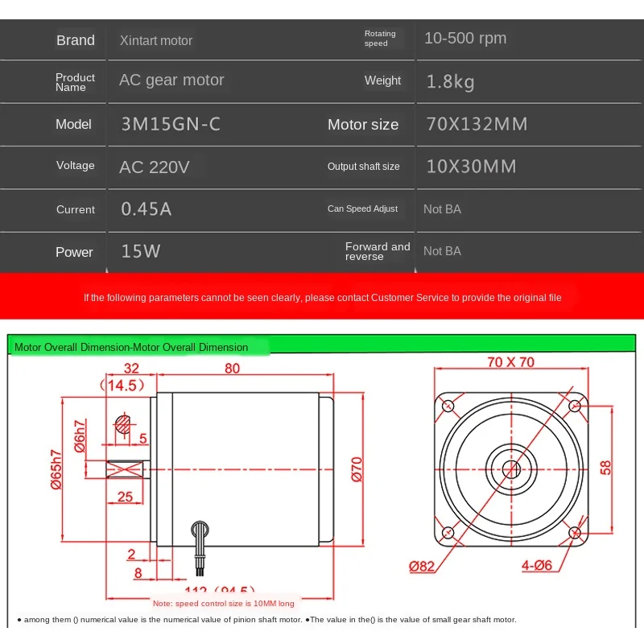Click the '32' shaft length dimension

point(131,368)
